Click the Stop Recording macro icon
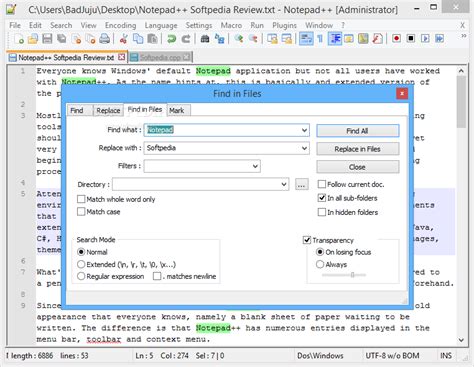 tap(411, 39)
